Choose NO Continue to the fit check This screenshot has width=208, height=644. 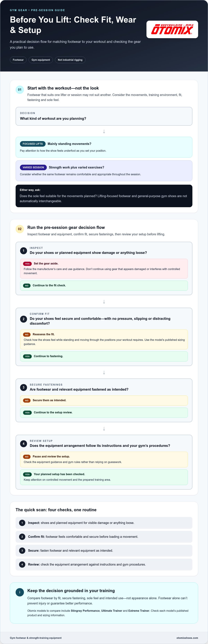point(104,285)
